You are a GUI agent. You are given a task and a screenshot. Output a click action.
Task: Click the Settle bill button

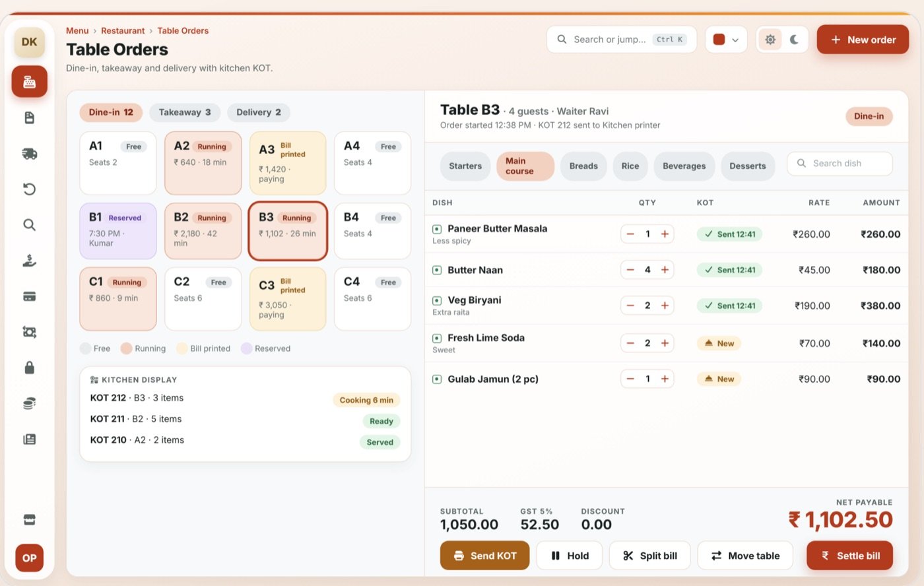[x=849, y=556]
